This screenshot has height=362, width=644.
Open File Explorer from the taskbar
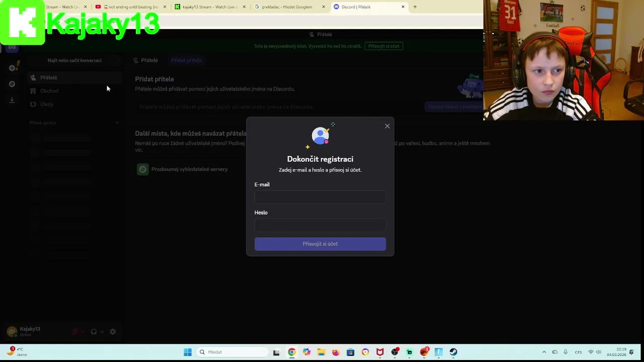(321, 352)
